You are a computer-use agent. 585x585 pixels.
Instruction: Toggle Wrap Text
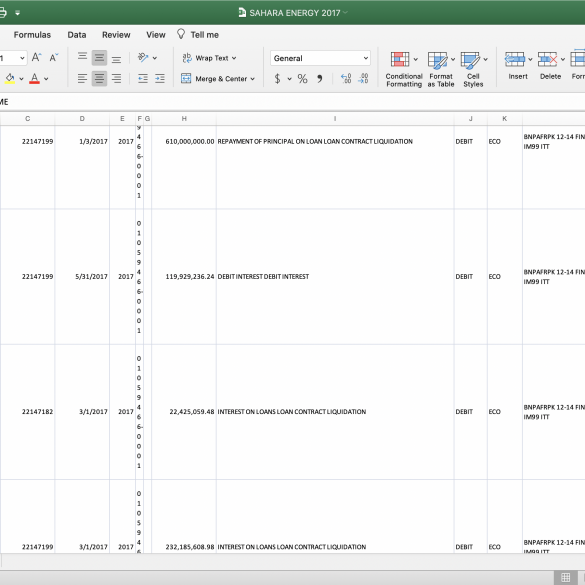(205, 58)
